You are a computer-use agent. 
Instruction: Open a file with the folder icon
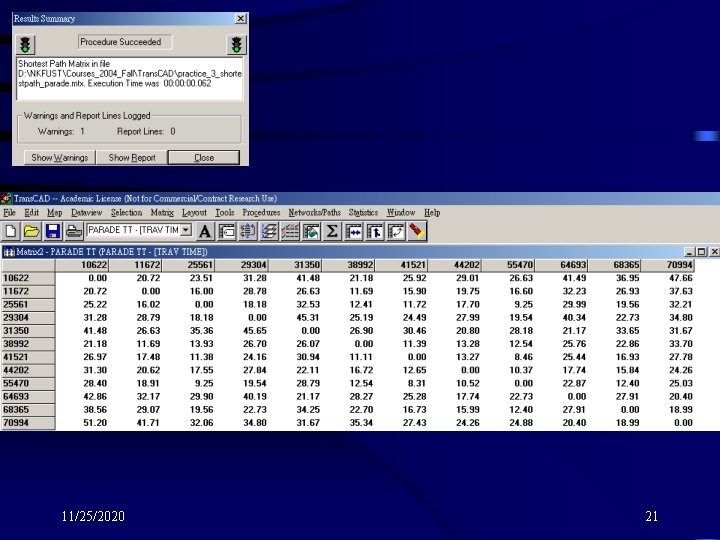click(32, 231)
